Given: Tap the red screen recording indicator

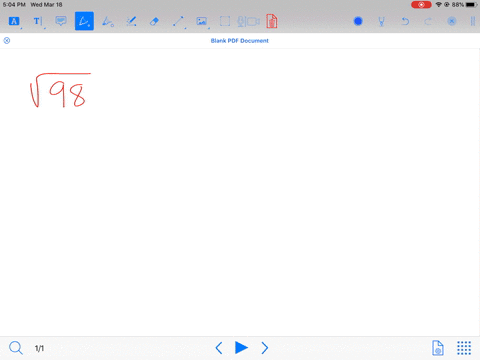Looking at the screenshot, I should click(421, 5).
